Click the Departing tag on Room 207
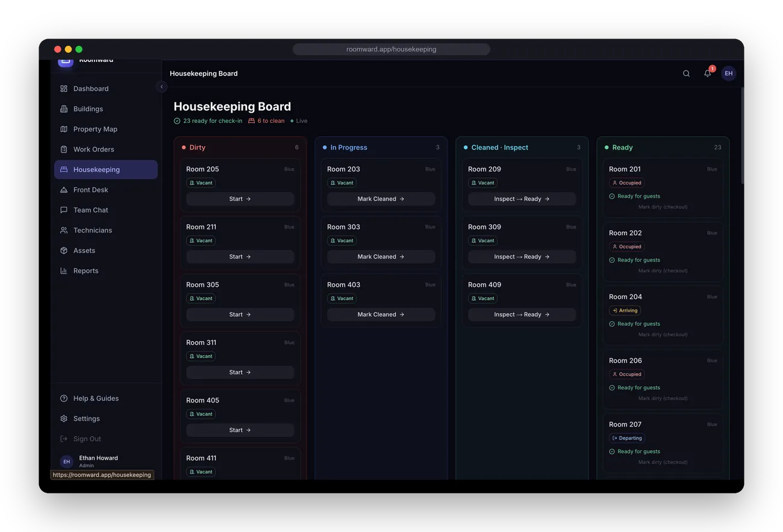The width and height of the screenshot is (783, 532). pos(627,438)
